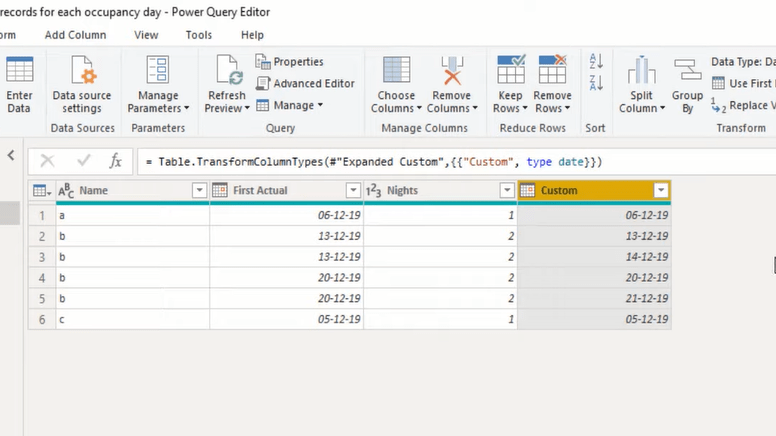Image resolution: width=776 pixels, height=436 pixels.
Task: Click the Custom column date type icon
Action: click(528, 191)
